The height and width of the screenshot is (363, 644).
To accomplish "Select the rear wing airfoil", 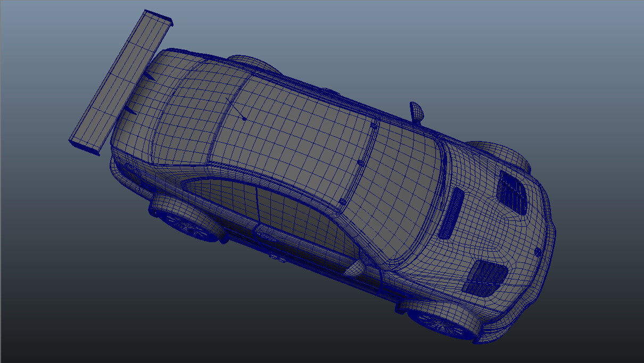I will (122, 80).
